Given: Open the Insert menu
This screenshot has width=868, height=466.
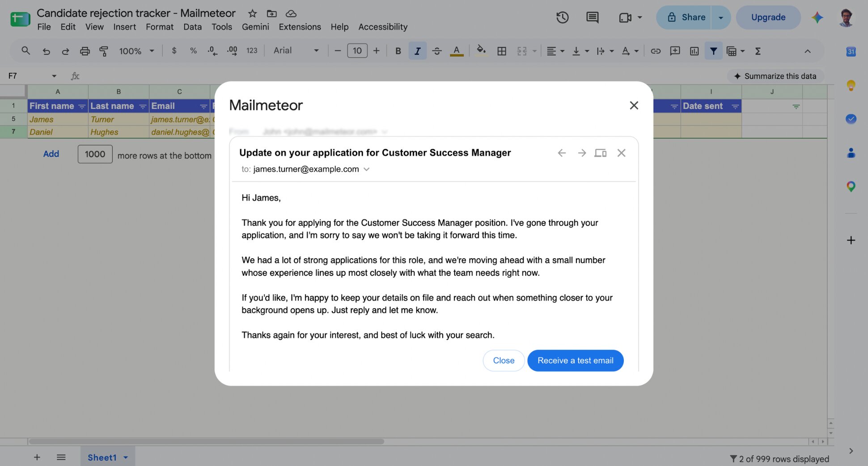Looking at the screenshot, I should point(124,27).
